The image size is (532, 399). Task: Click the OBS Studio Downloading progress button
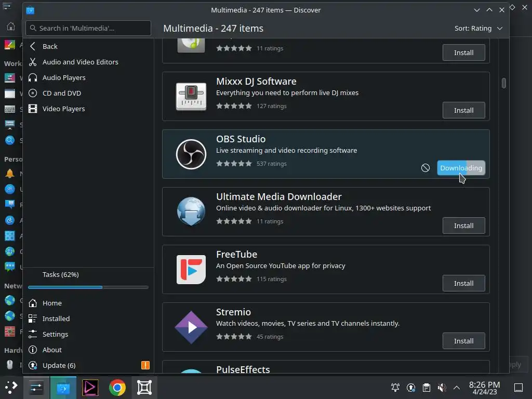coord(461,168)
